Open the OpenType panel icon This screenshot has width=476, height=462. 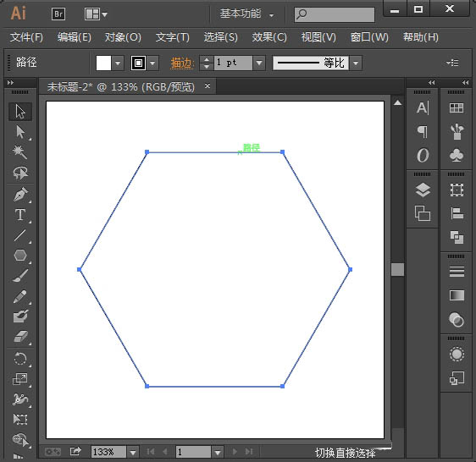tap(423, 156)
